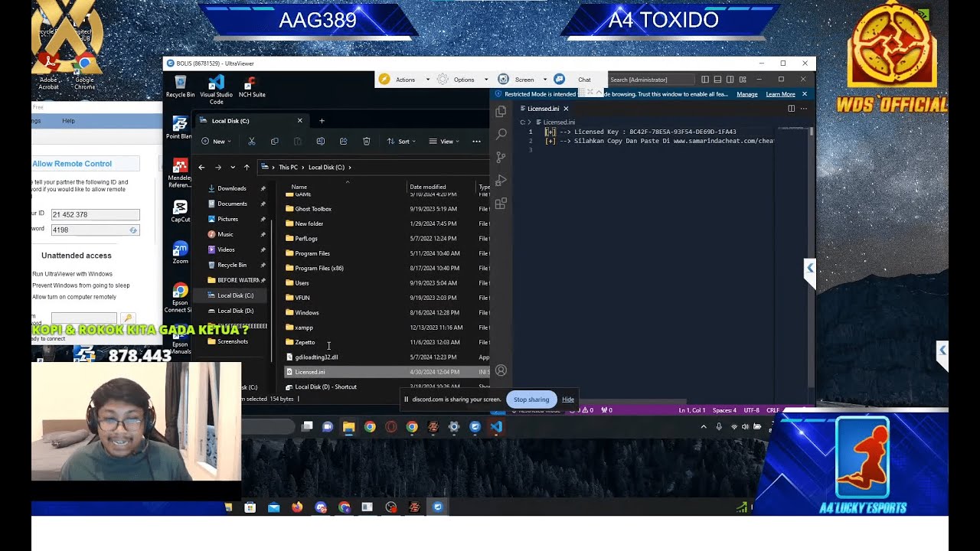The height and width of the screenshot is (551, 980).
Task: Toggle VS Code primary sidebar layout icon
Action: (704, 80)
